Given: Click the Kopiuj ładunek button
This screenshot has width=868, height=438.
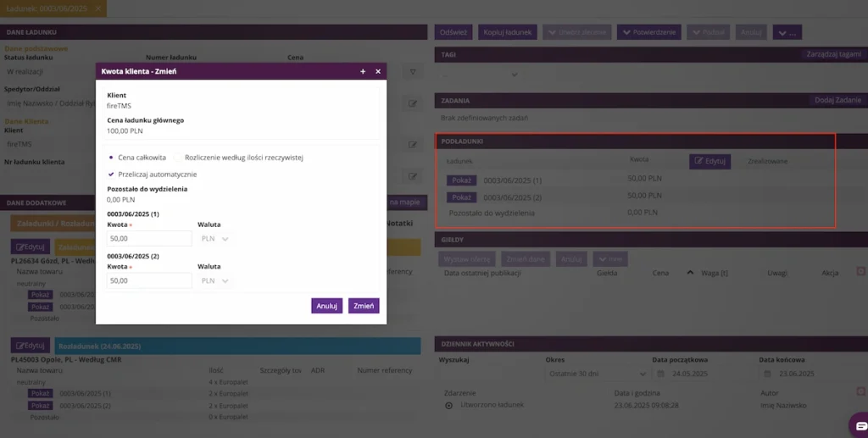Looking at the screenshot, I should [x=508, y=32].
